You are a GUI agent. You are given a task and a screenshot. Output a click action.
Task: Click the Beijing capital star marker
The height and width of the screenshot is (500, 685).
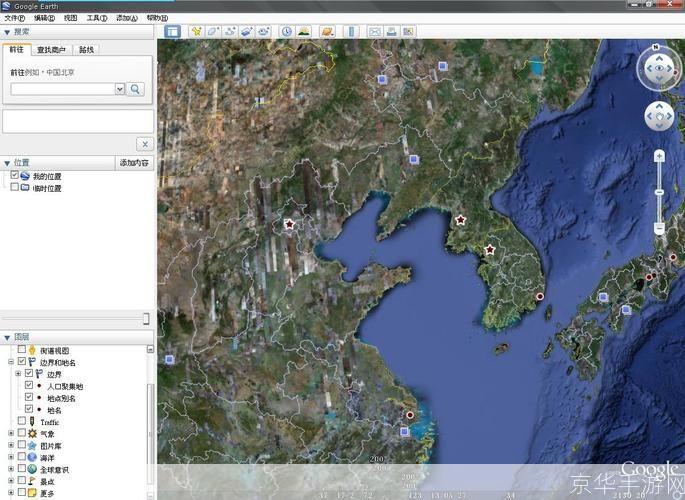(x=289, y=224)
